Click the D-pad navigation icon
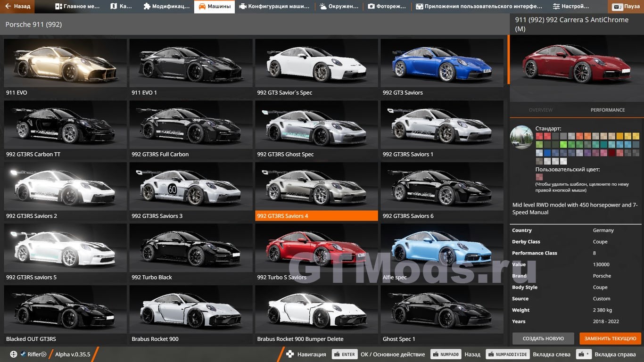The width and height of the screenshot is (644, 362). pos(290,354)
